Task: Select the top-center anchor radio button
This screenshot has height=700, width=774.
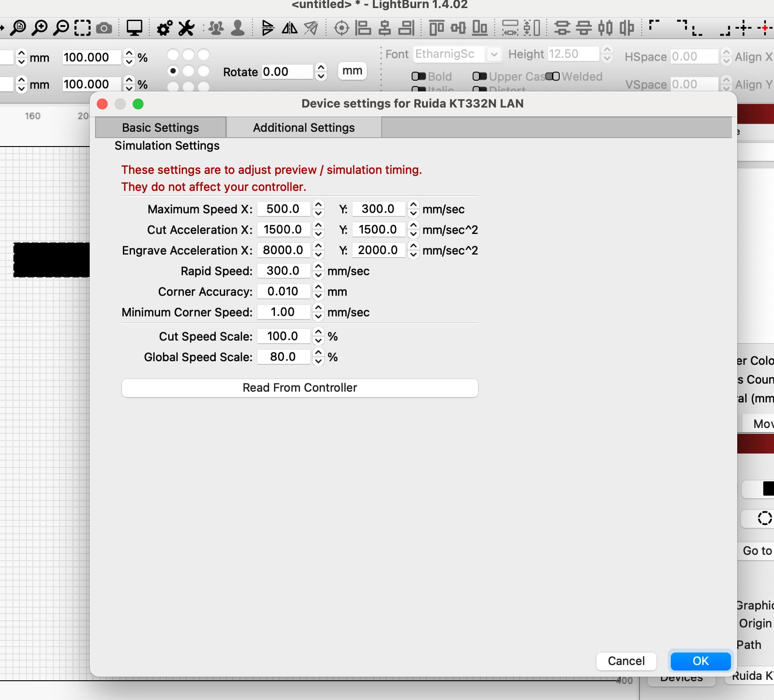Action: point(188,55)
